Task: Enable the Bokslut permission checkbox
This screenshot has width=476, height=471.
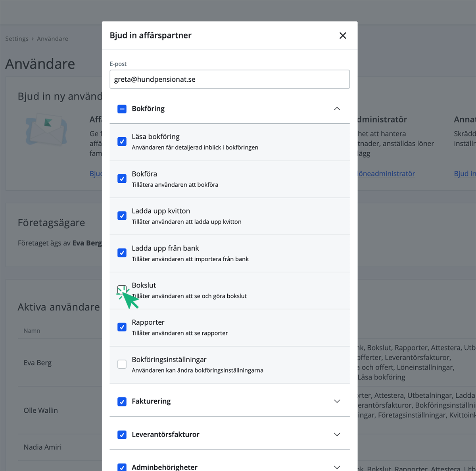Action: coord(122,290)
